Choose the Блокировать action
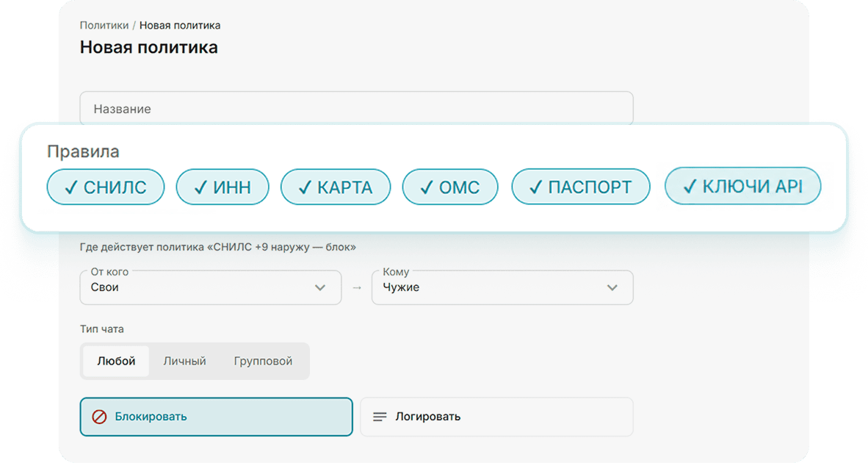 [x=217, y=417]
